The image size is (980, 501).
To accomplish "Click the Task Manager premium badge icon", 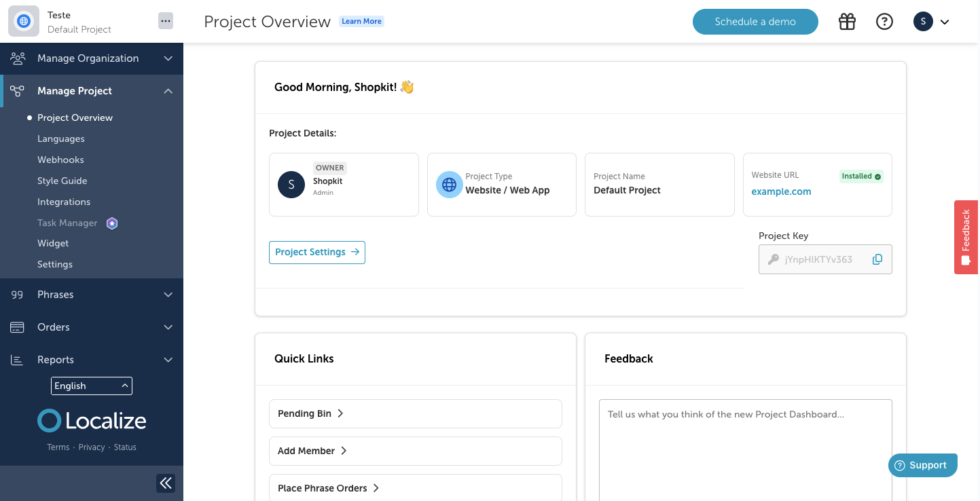I will tap(112, 223).
